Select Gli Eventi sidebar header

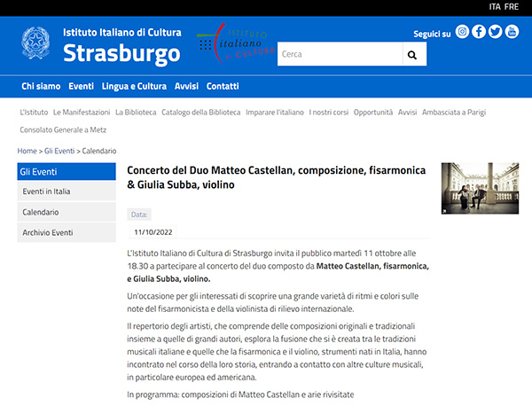(66, 172)
